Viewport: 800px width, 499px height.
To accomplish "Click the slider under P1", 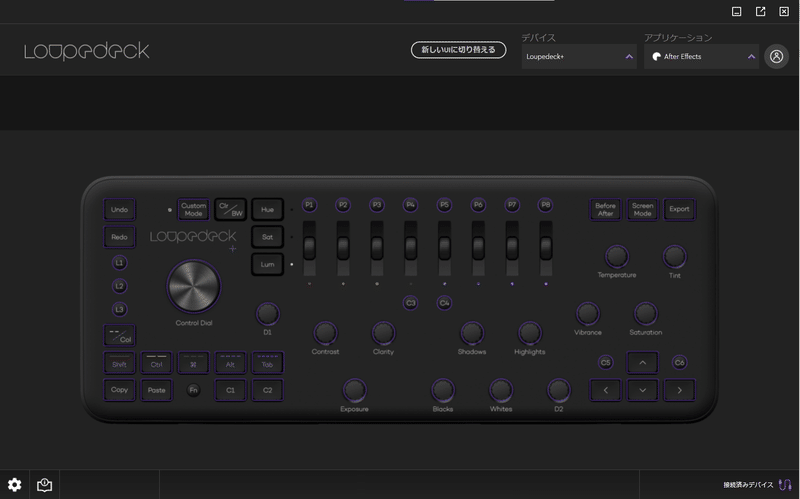I will 309,248.
